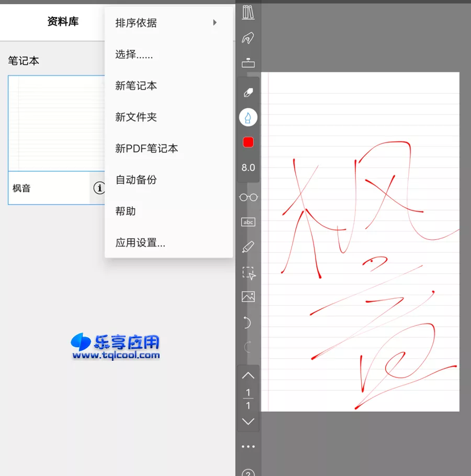Tap the info button on 枫音 notebook

pos(99,189)
